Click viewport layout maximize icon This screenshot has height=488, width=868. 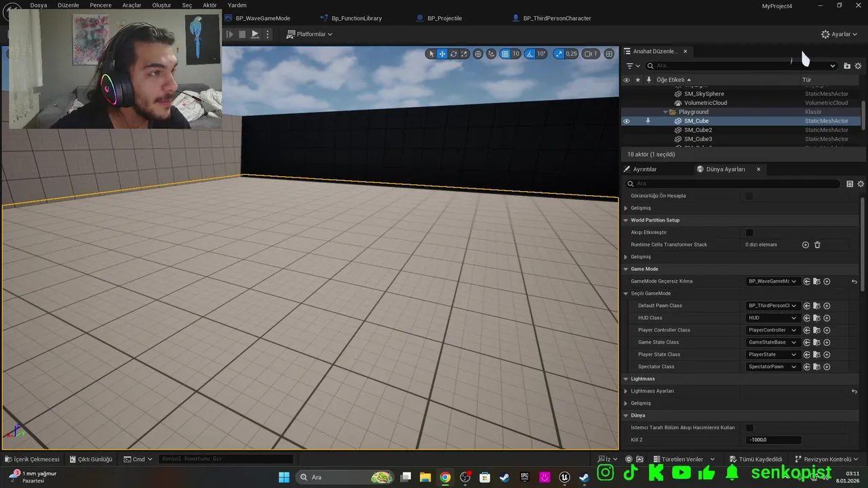tap(609, 54)
